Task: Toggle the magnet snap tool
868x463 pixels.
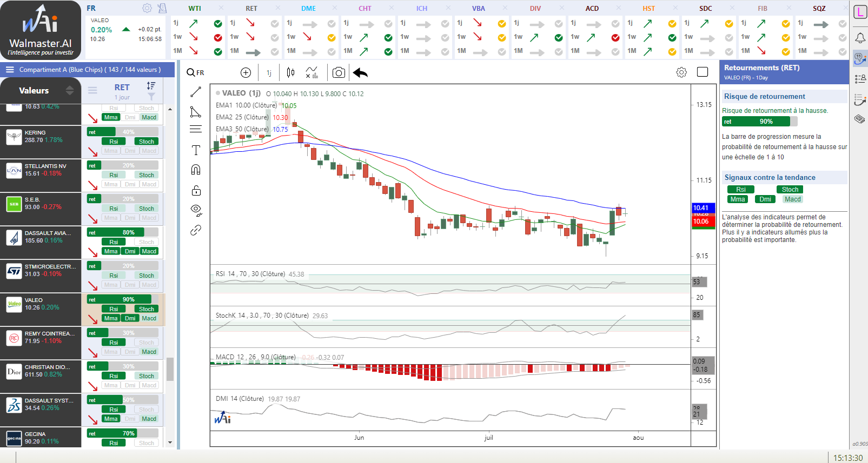Action: pyautogui.click(x=196, y=170)
